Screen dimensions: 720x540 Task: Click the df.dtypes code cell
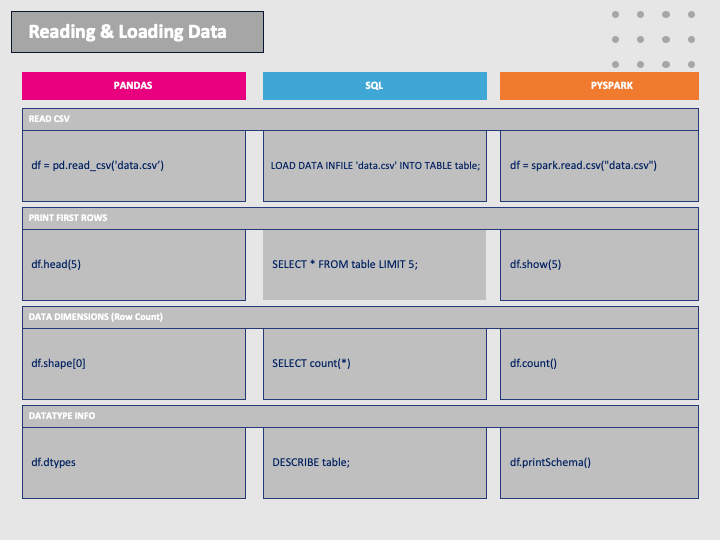(x=134, y=463)
